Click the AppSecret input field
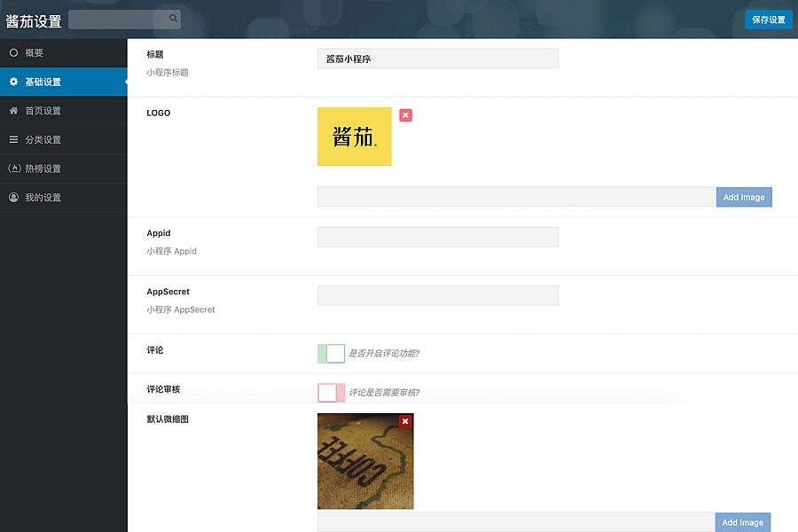 click(x=438, y=295)
